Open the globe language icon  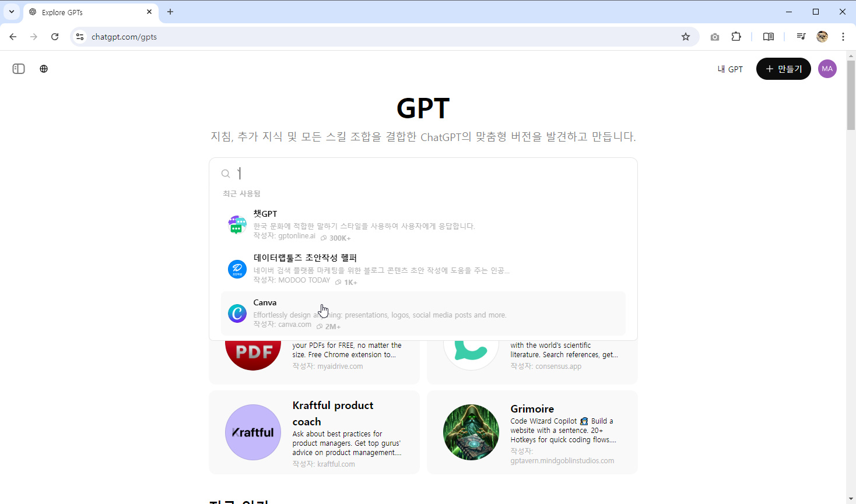(44, 69)
